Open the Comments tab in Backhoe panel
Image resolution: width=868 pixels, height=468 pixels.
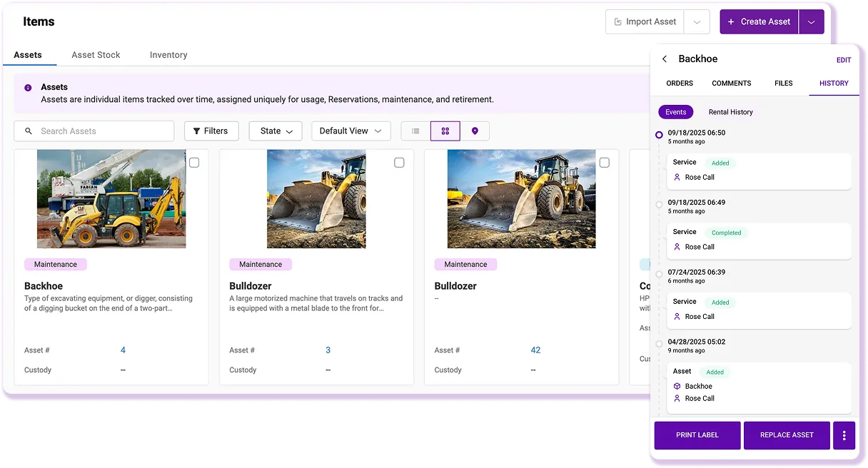point(731,83)
